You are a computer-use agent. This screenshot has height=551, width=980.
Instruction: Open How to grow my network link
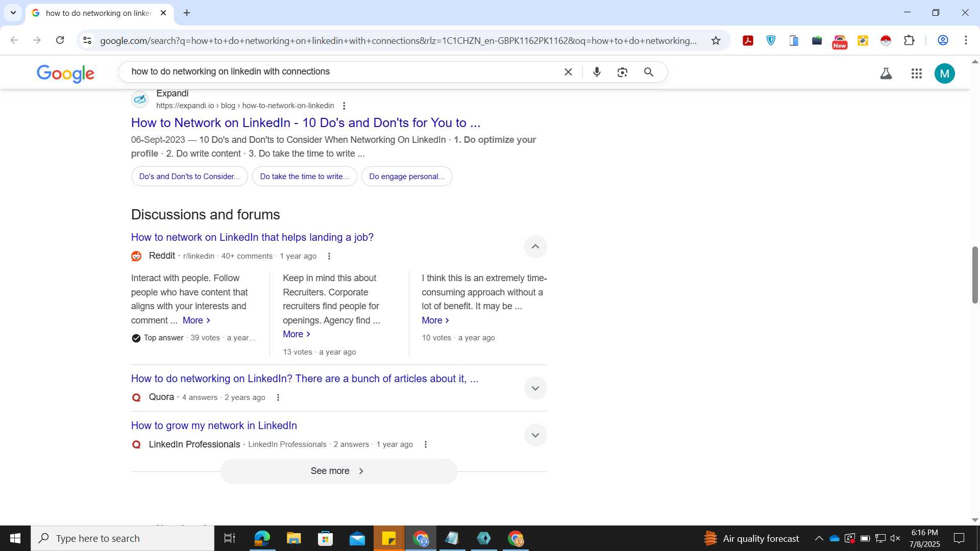coord(214,425)
